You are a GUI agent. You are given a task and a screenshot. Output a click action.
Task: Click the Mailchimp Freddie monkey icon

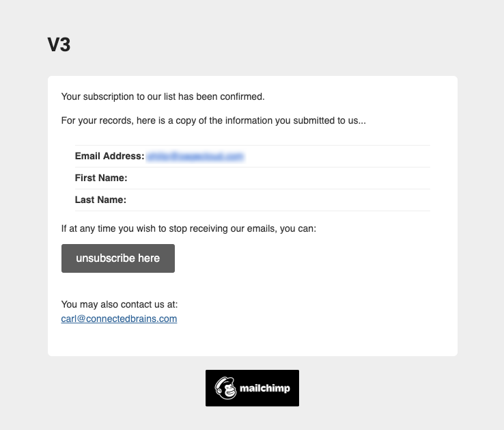pos(225,388)
